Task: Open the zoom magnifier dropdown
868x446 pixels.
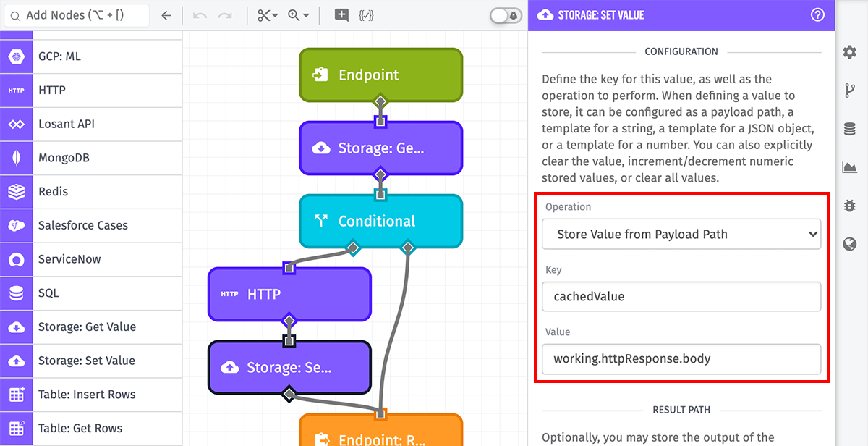Action: (298, 15)
